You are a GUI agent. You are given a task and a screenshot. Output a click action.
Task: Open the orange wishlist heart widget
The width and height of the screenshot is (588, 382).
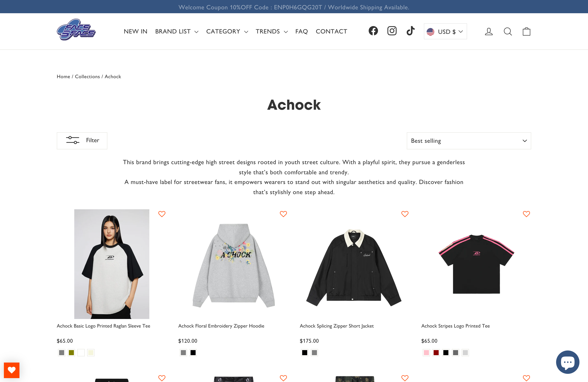[12, 370]
